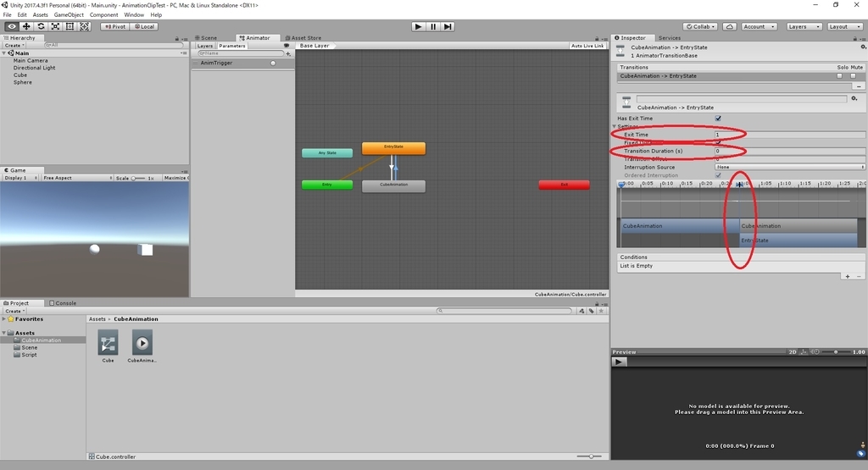Collapse the Main scene in Hierarchy
The width and height of the screenshot is (868, 470).
tap(4, 53)
